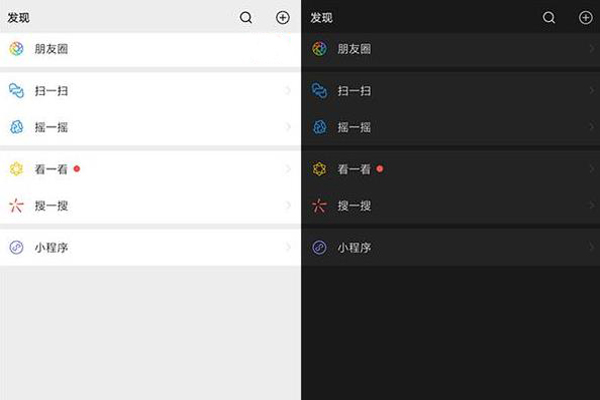This screenshot has width=600, height=400.
Task: Expand 朋友圈 row chevron in dark panel
Action: tap(591, 49)
